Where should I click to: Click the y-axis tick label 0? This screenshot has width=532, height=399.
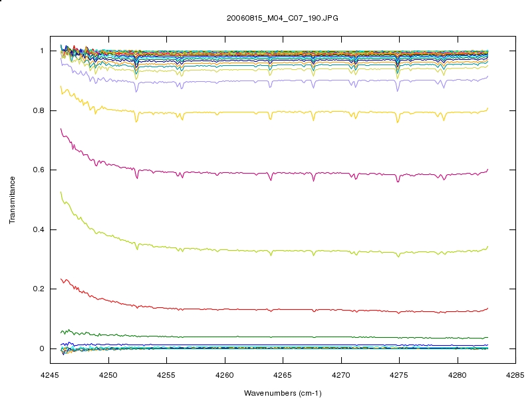point(42,348)
